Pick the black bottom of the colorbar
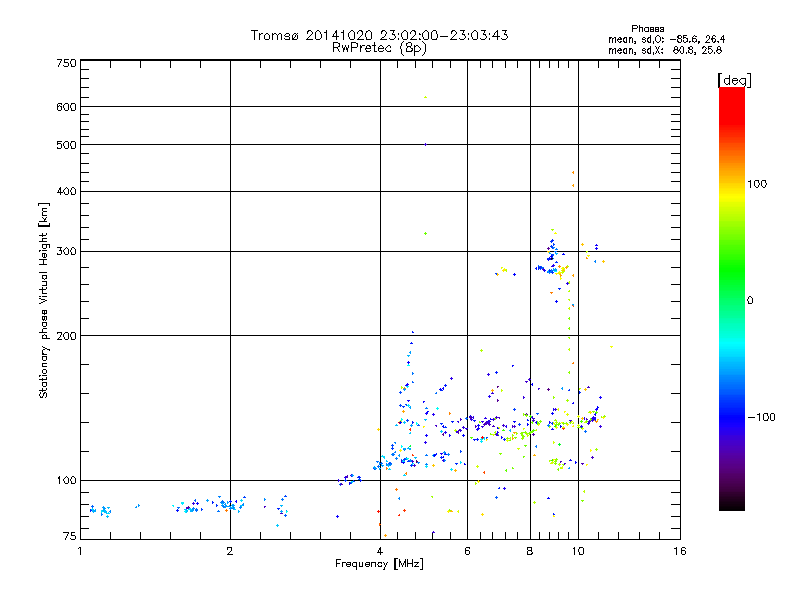This screenshot has height=600, width=800. [732, 503]
